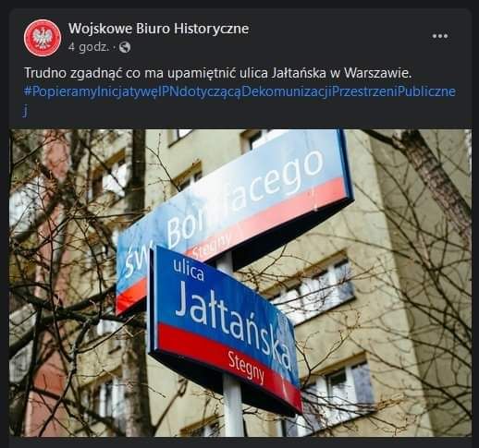Screen dimensions: 479x448
Task: Click the word 'Warszawie' in the post text
Action: point(377,73)
